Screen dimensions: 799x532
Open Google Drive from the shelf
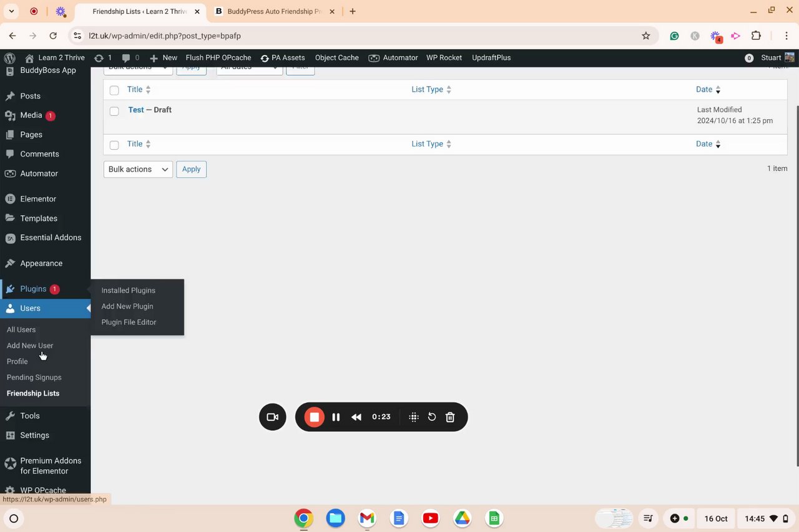(462, 518)
